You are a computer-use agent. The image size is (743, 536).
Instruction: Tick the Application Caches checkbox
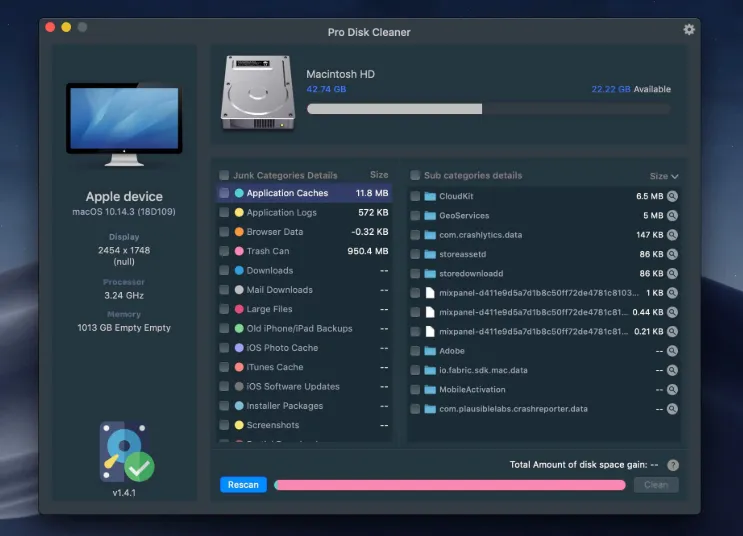pos(224,193)
